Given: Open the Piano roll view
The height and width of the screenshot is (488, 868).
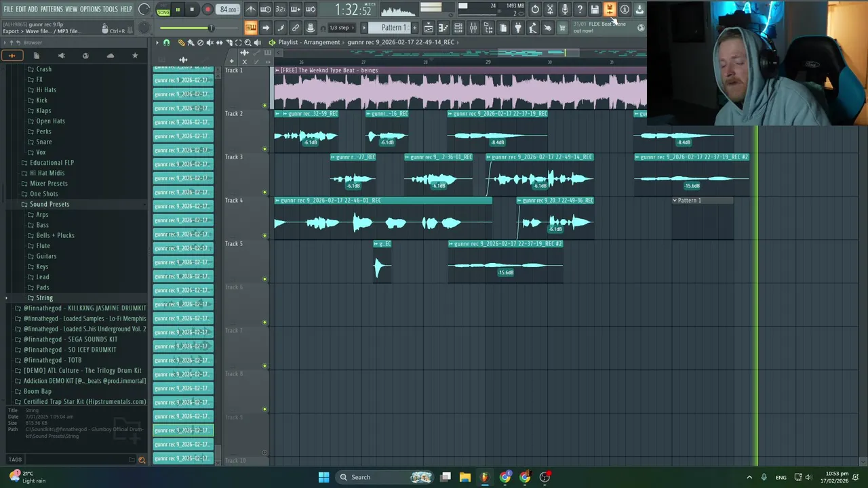Looking at the screenshot, I should (x=443, y=28).
